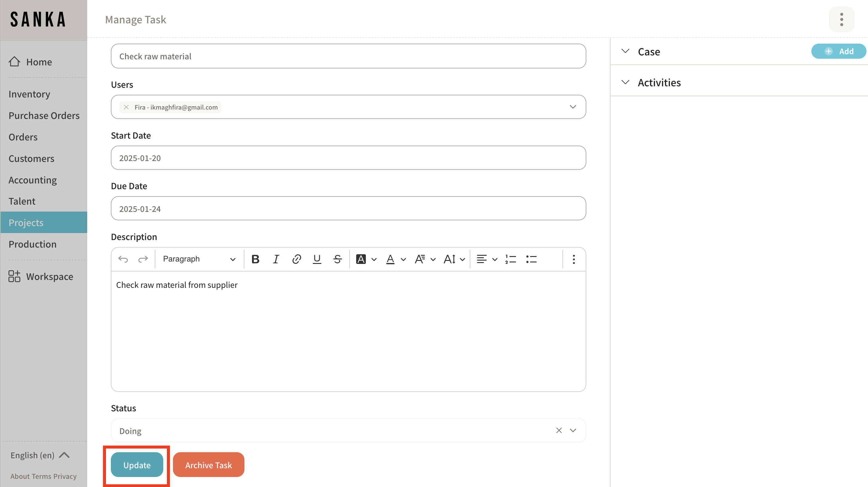Go to Inventory in the sidebar
The image size is (868, 487).
(x=29, y=94)
